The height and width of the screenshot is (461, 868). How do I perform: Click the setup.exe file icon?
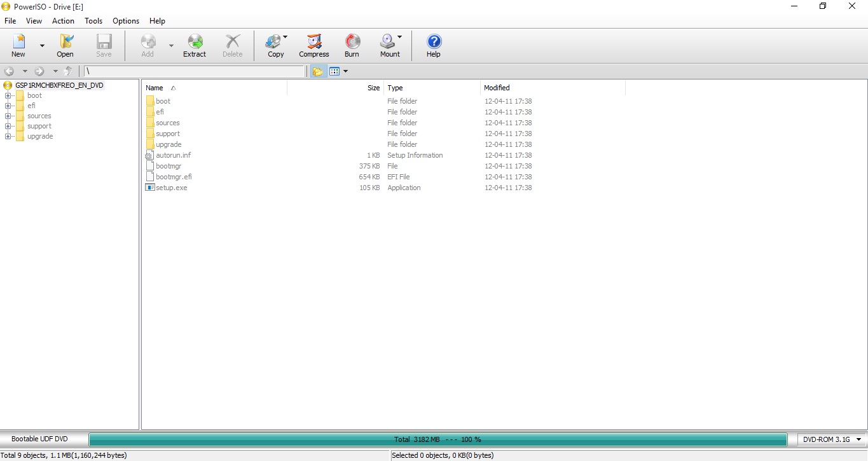(x=150, y=188)
